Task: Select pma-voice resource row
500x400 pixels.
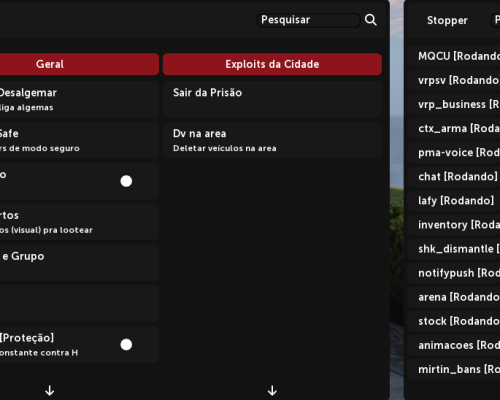Action: coord(454,152)
